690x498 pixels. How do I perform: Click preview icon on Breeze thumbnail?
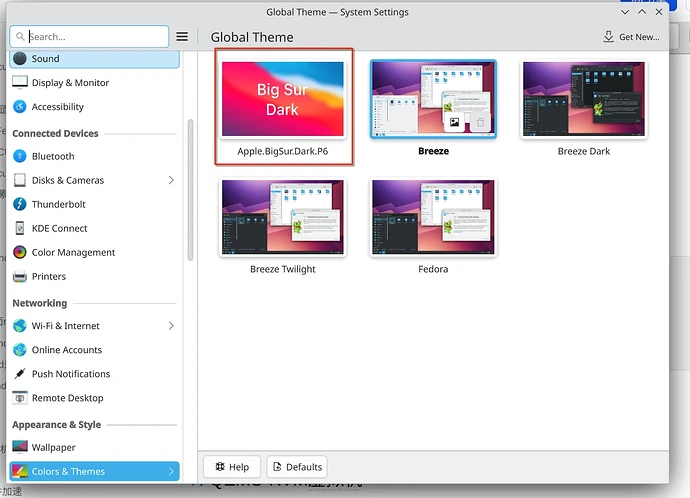[x=454, y=122]
